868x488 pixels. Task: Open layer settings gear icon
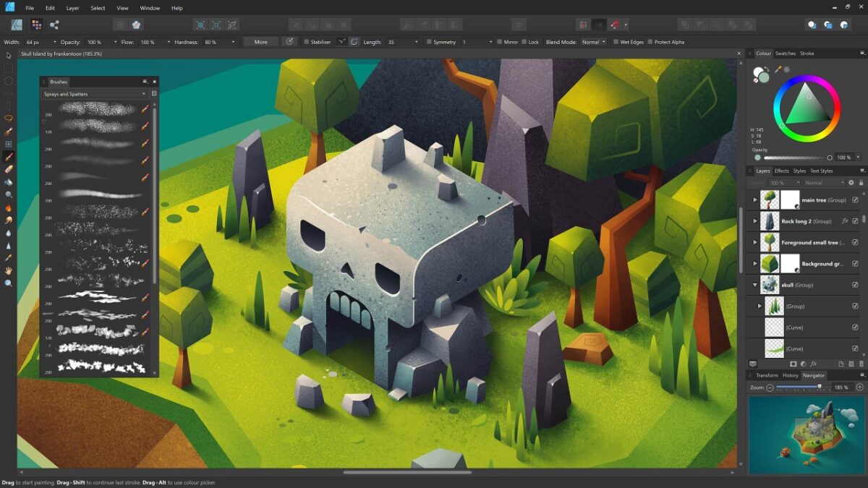tap(851, 183)
